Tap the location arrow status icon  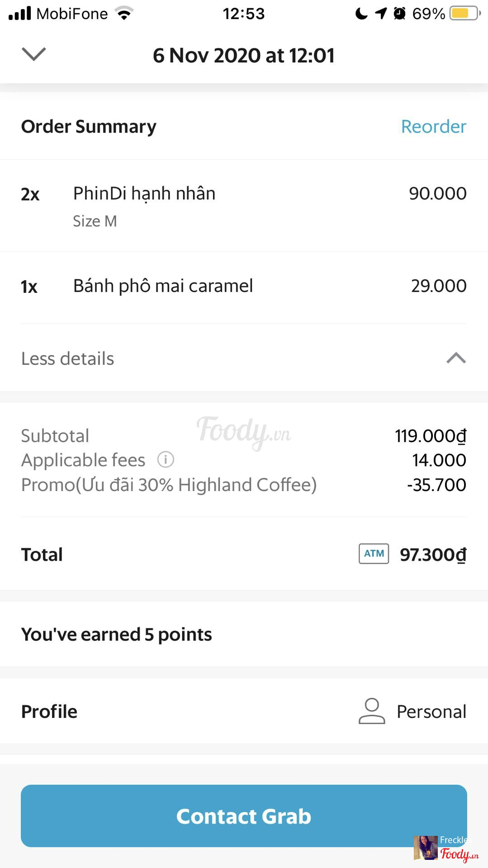coord(381,14)
